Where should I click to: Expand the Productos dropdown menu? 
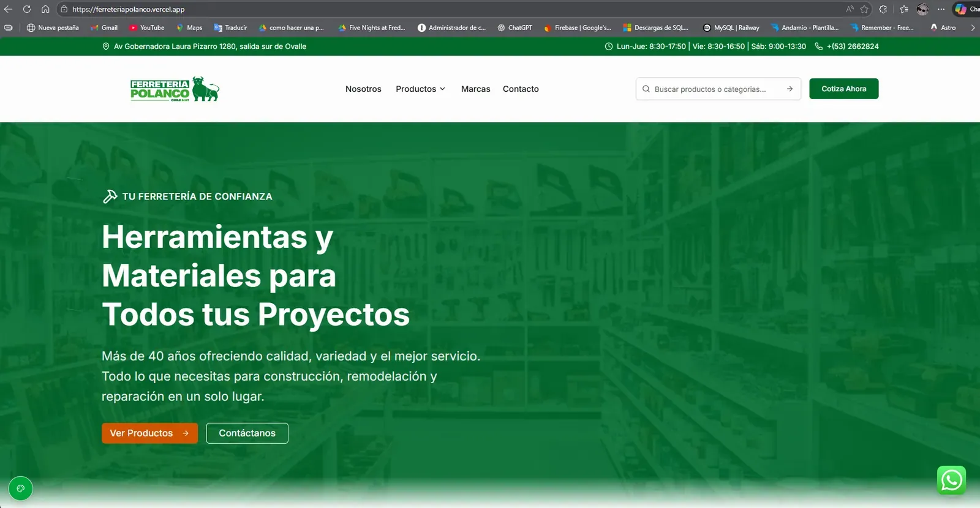point(420,89)
